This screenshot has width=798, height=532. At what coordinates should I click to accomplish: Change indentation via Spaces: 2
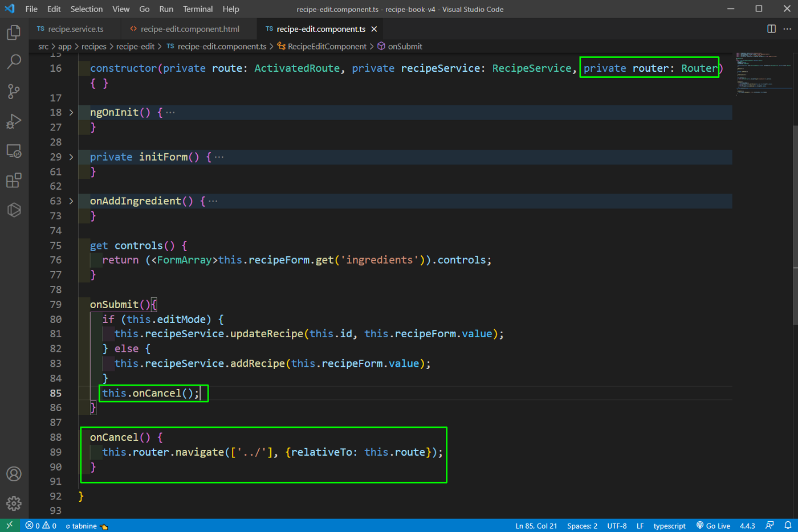pos(582,526)
